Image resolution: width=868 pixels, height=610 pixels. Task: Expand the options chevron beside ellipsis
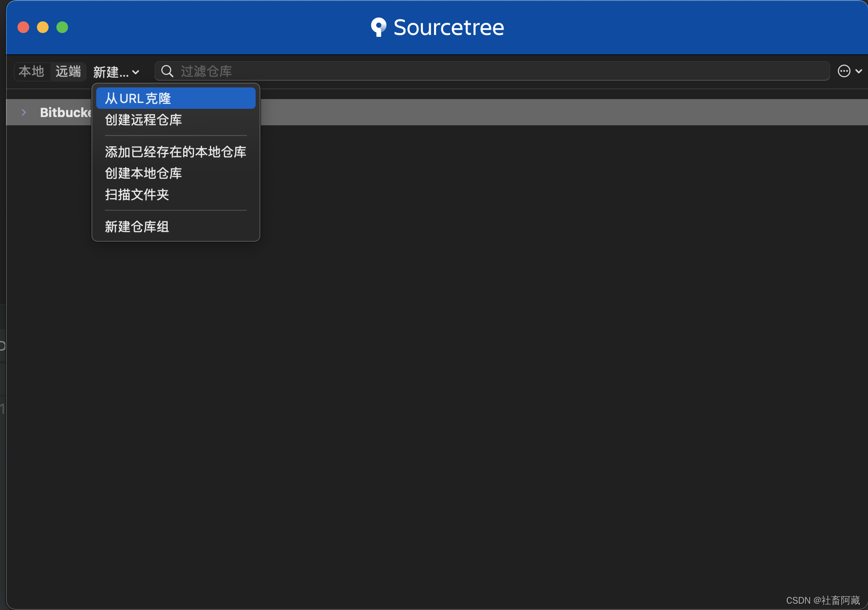pos(859,71)
